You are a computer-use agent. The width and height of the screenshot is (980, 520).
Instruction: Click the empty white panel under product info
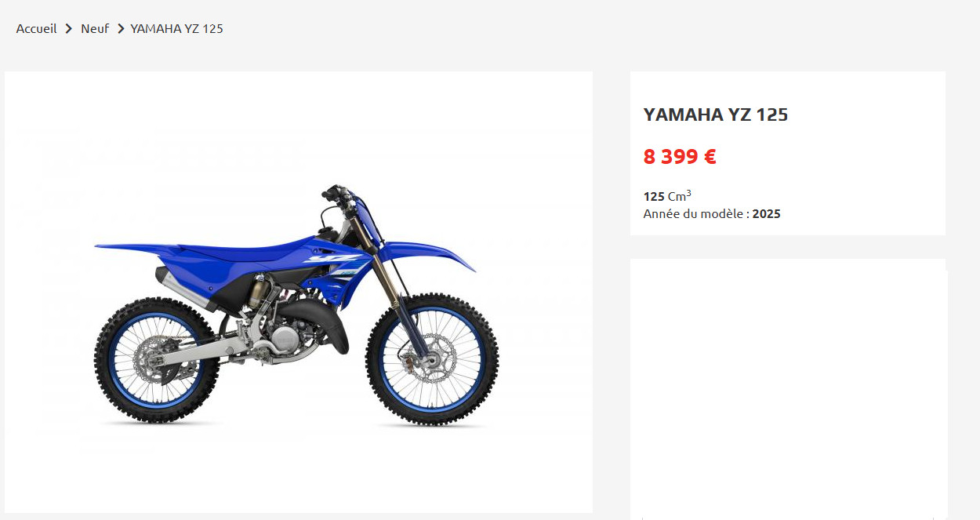coord(788,389)
